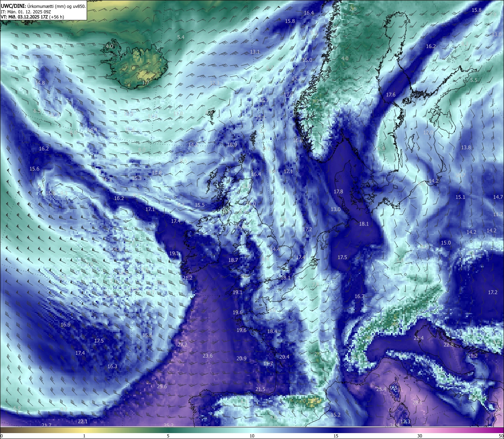Select the 5.5 value label
Image resolution: width=504 pixels, height=439 pixels.
tap(474, 80)
